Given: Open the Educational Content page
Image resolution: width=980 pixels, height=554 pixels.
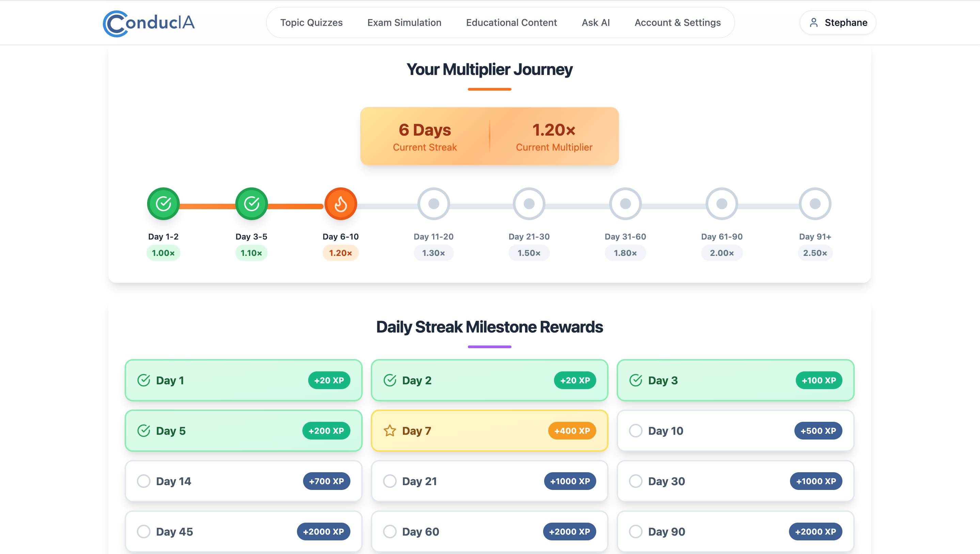Looking at the screenshot, I should [x=511, y=22].
